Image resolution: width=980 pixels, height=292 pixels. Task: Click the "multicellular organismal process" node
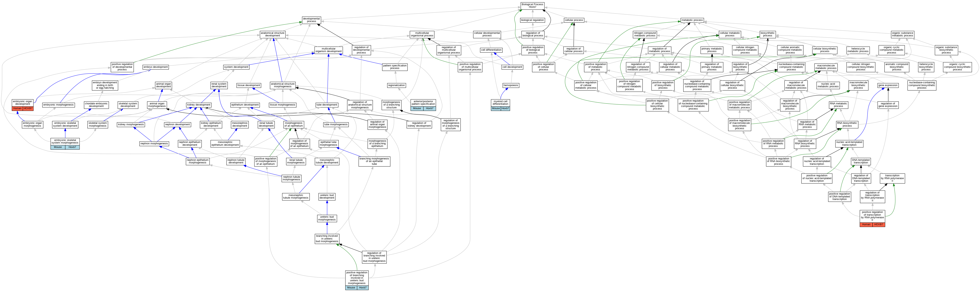(x=422, y=34)
